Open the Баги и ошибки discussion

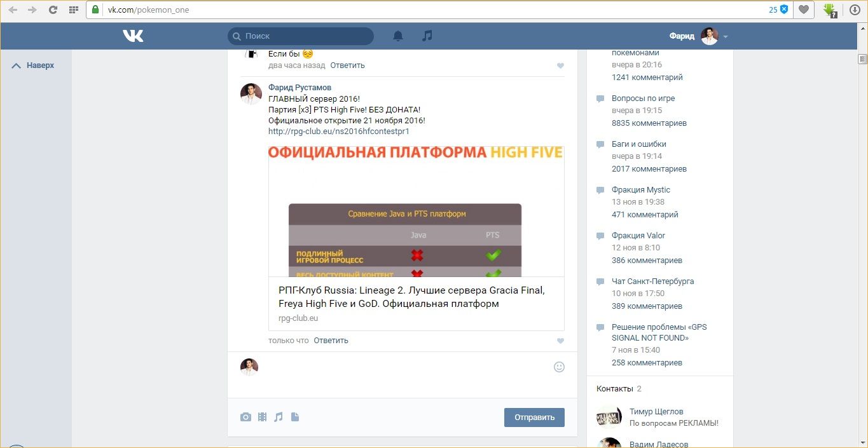click(638, 144)
